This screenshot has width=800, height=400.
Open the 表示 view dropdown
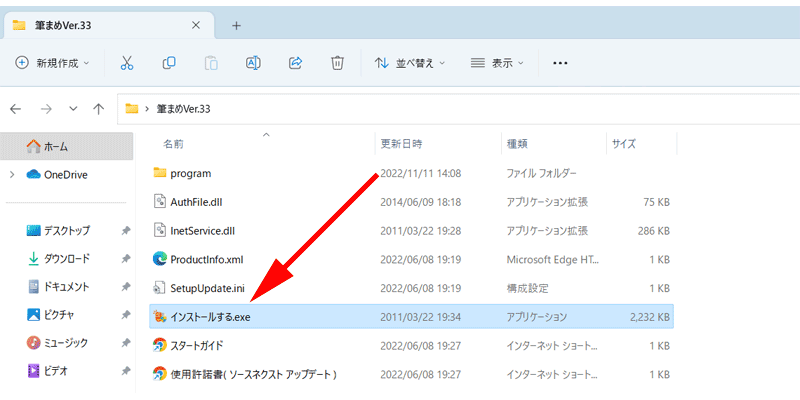[497, 63]
